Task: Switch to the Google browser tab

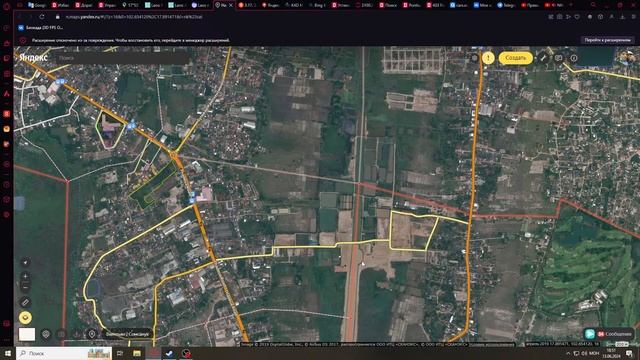Action: pyautogui.click(x=37, y=5)
